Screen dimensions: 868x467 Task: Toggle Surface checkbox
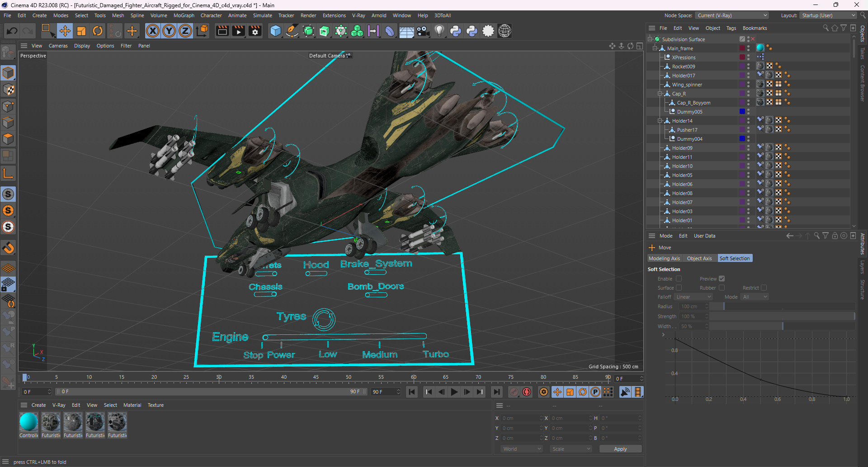679,288
